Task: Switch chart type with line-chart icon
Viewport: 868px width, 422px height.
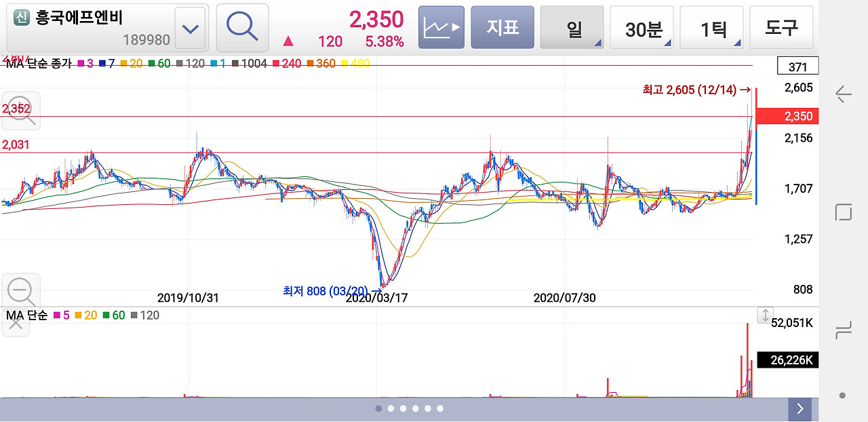Action: click(441, 28)
